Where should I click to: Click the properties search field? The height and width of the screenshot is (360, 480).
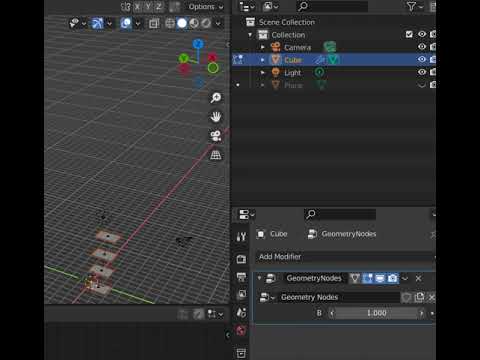(x=340, y=214)
